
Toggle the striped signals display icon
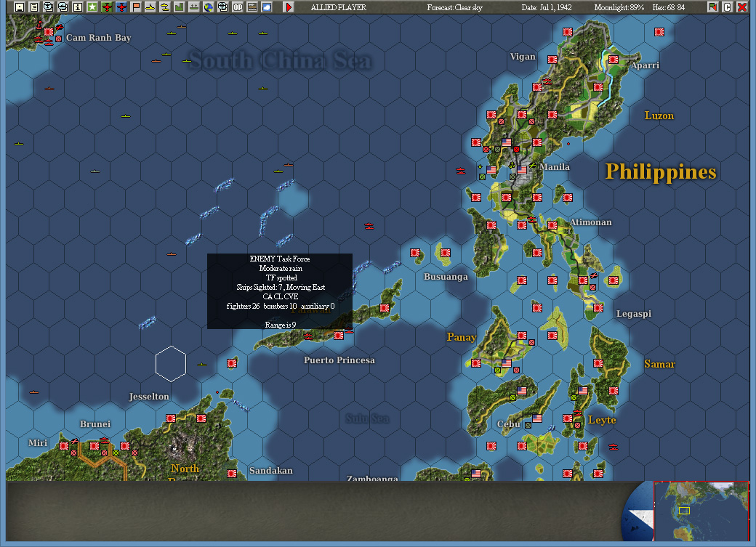coord(252,7)
